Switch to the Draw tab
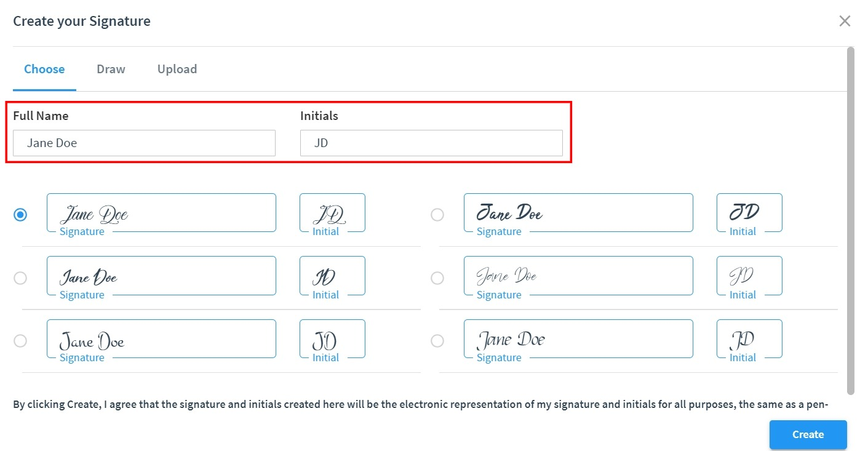This screenshot has height=451, width=868. [x=111, y=69]
